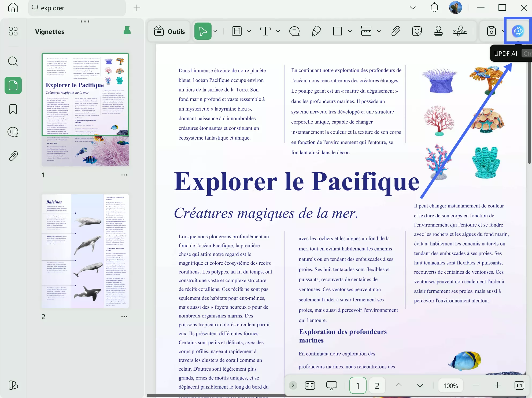Toggle the two-page reading view
The width and height of the screenshot is (532, 398).
pyautogui.click(x=310, y=386)
